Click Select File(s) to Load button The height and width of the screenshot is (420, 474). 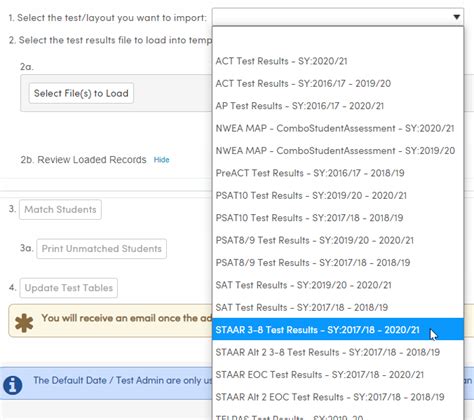coord(81,93)
